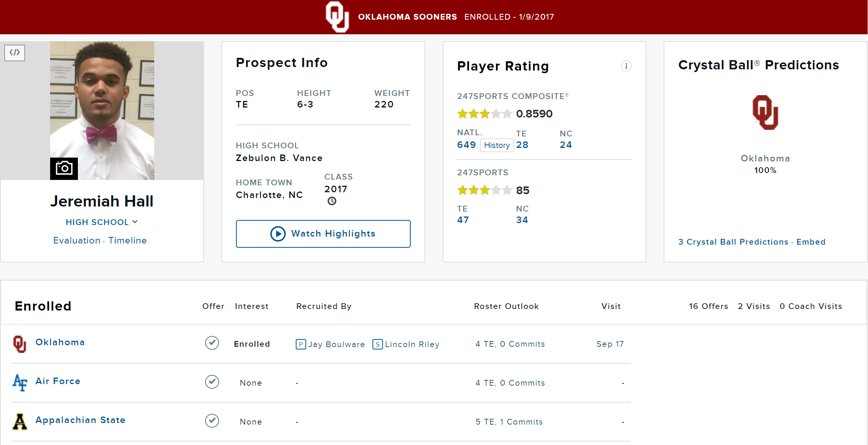
Task: Click the Oklahoma logo in Crystal Ball
Action: (x=765, y=113)
